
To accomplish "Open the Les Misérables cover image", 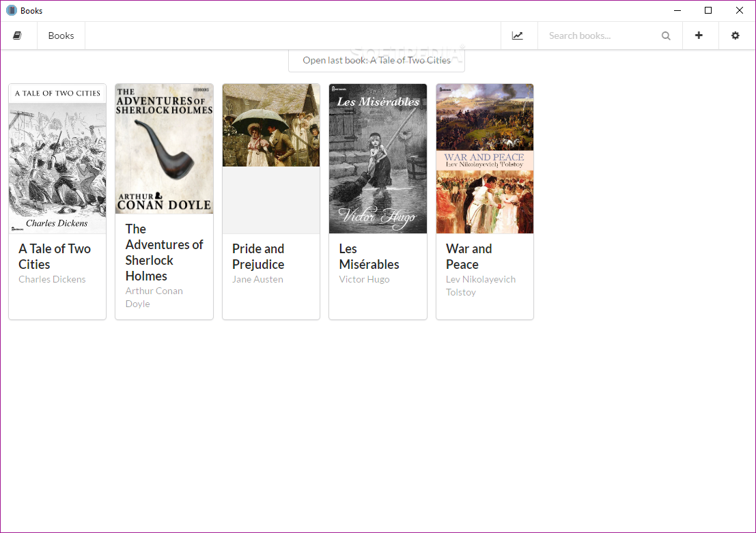I will pyautogui.click(x=378, y=158).
